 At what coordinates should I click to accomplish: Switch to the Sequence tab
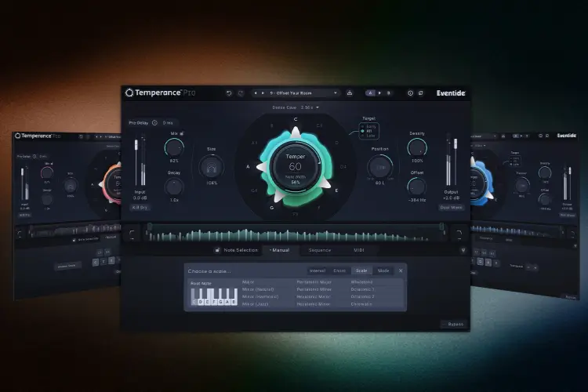[319, 250]
